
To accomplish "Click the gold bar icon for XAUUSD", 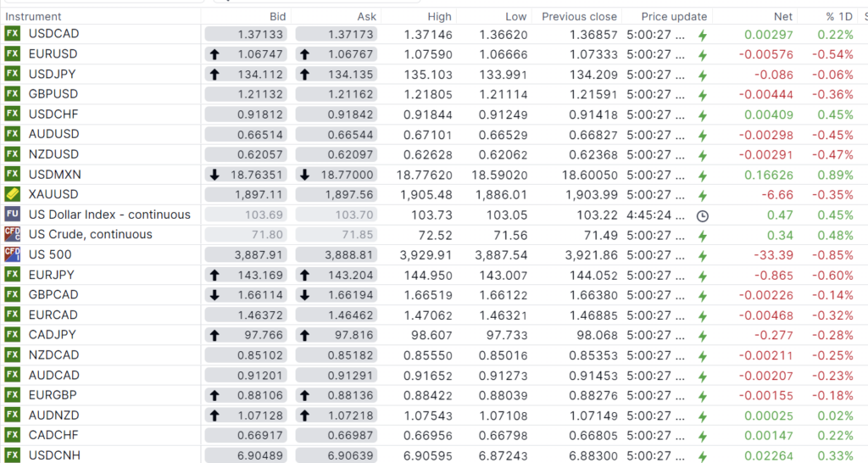I will (13, 194).
